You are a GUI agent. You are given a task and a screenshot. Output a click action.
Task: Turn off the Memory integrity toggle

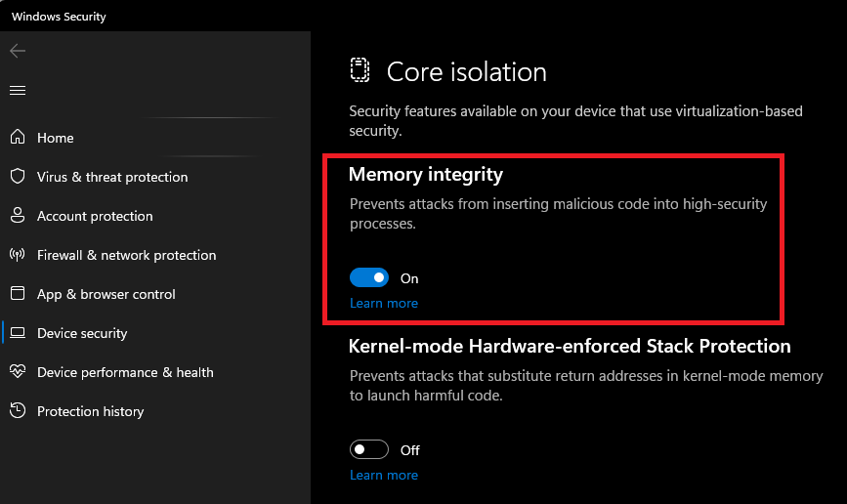(x=369, y=278)
